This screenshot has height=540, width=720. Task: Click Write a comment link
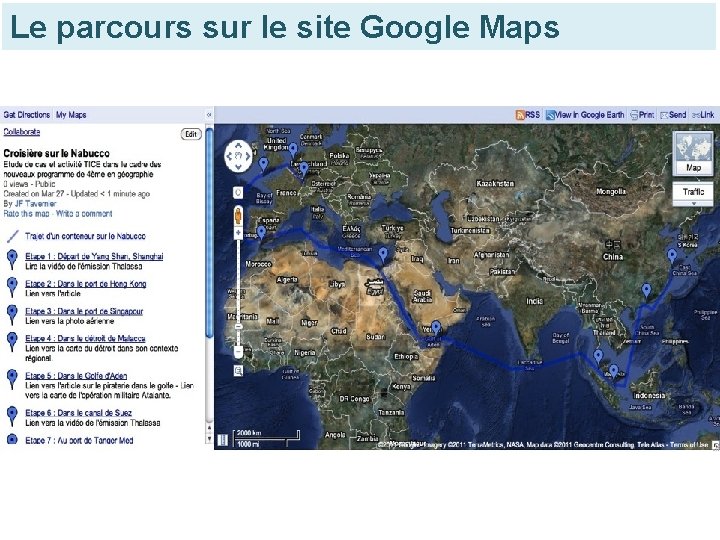click(x=84, y=214)
